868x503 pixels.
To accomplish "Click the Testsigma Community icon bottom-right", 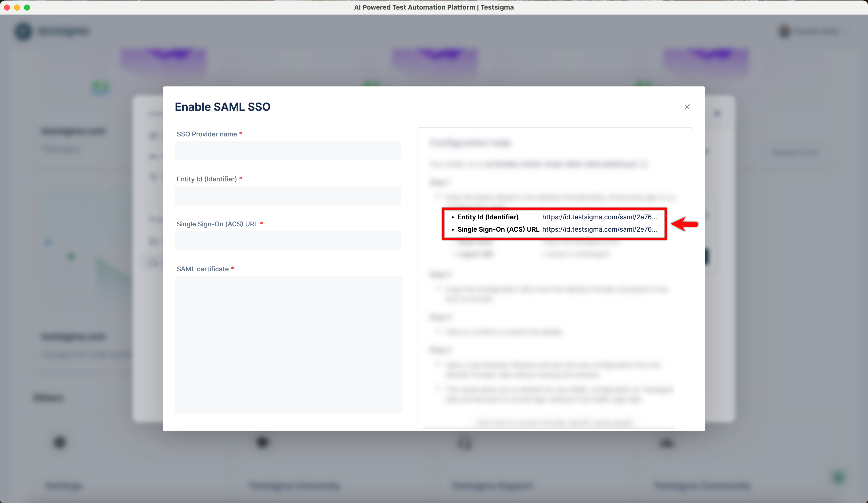I will 666,443.
